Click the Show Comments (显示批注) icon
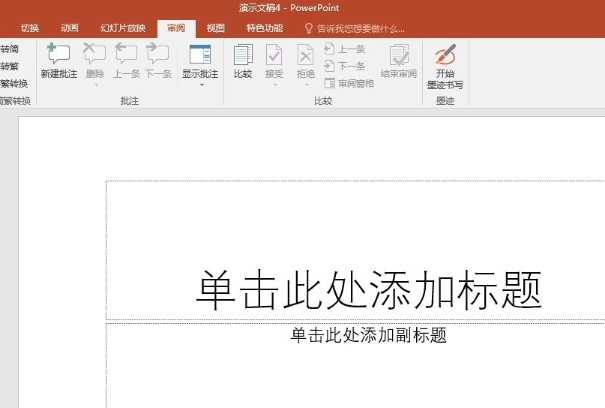The width and height of the screenshot is (605, 408). [200, 54]
